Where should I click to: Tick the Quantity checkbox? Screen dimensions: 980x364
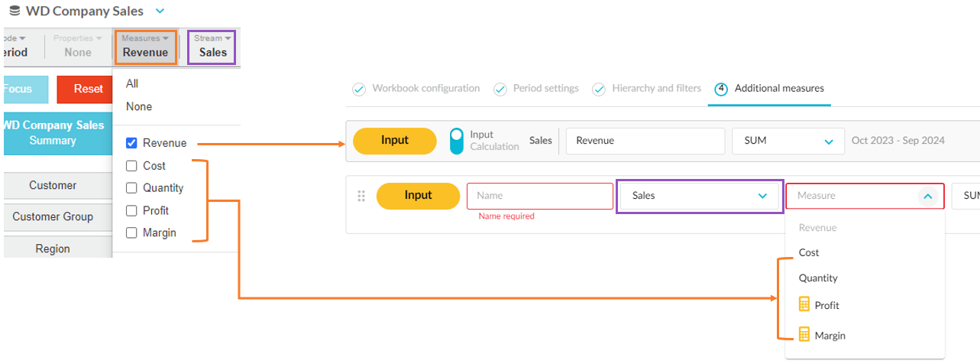click(x=131, y=188)
